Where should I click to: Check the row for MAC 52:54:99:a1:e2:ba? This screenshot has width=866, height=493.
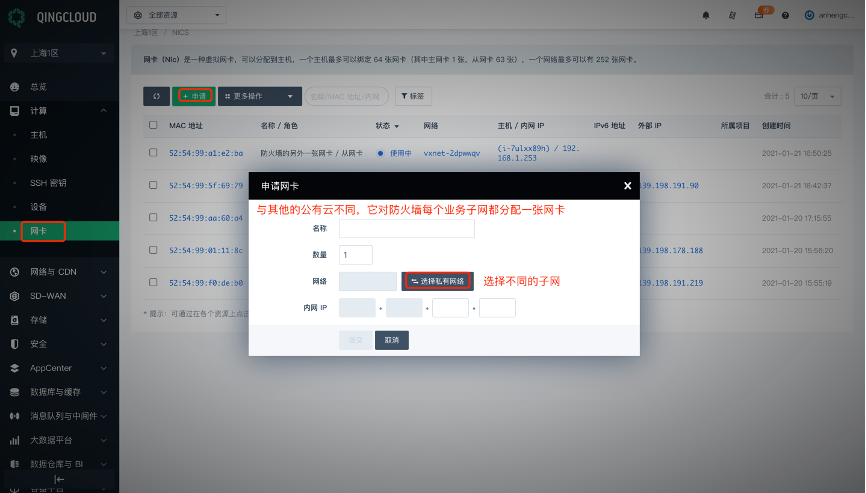153,153
